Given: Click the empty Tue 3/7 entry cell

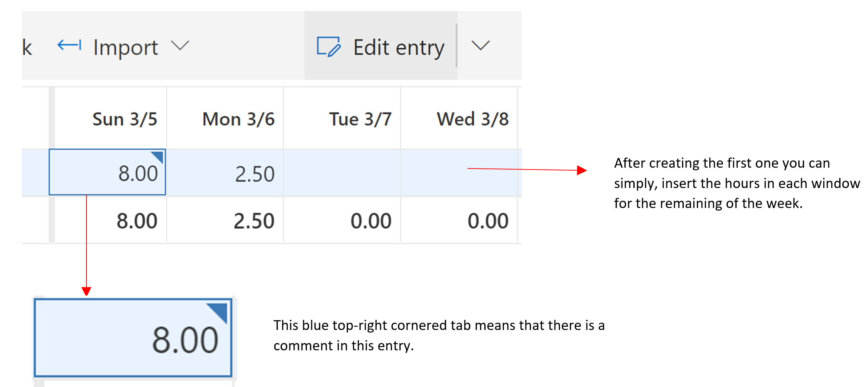Looking at the screenshot, I should tap(341, 173).
